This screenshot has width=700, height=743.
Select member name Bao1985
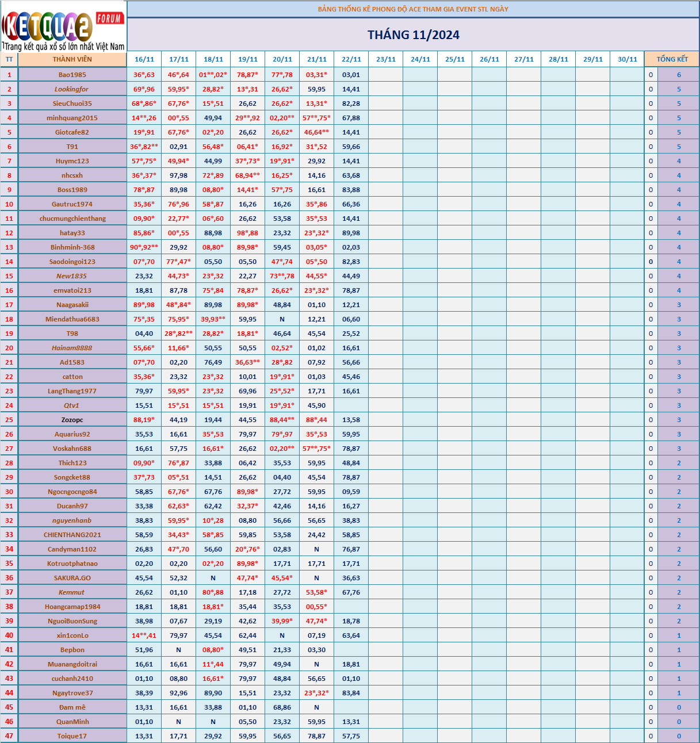(x=72, y=75)
